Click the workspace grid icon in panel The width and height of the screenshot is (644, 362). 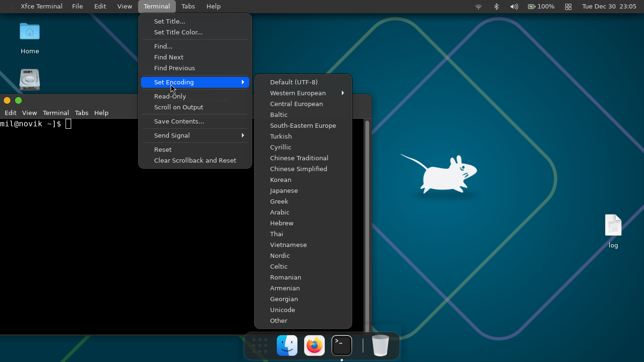(568, 7)
